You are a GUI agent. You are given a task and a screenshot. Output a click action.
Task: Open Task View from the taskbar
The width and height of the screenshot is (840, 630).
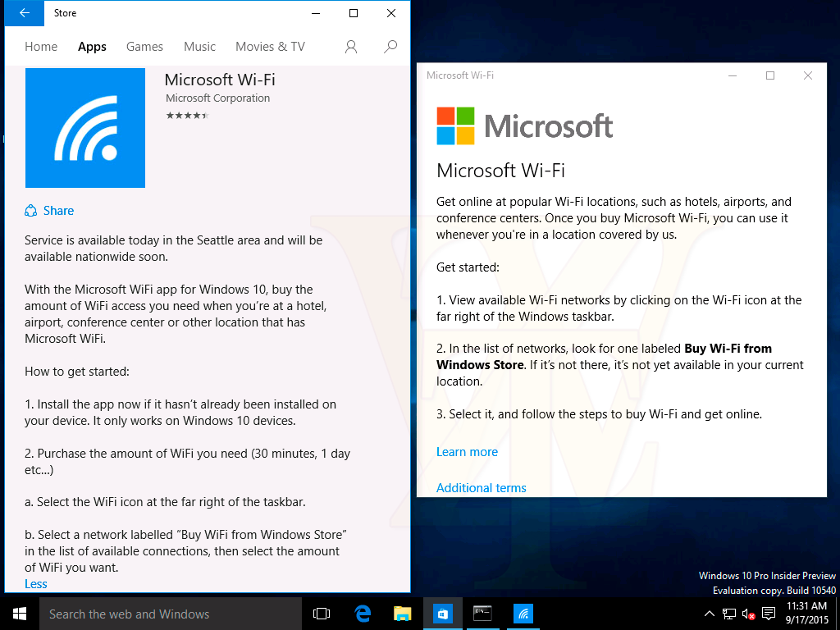(322, 614)
